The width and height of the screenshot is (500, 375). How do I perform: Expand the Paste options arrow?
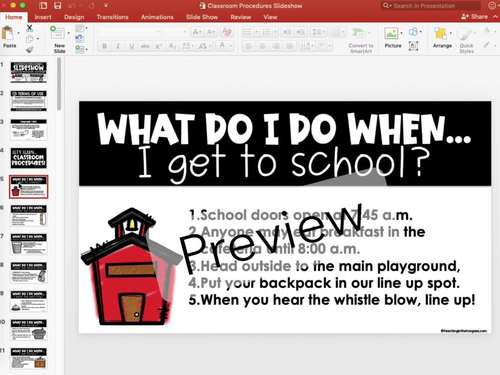point(18,33)
